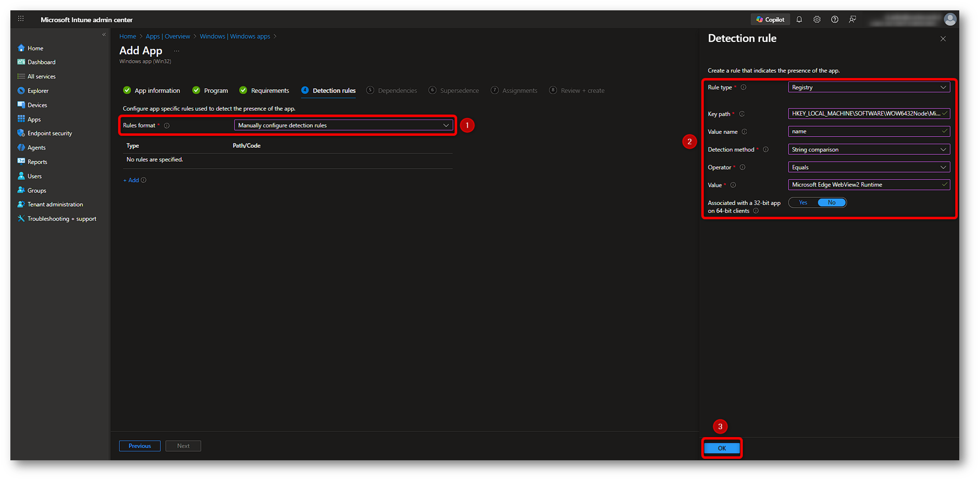Open the feedback icon in header
The image size is (980, 481).
(852, 20)
